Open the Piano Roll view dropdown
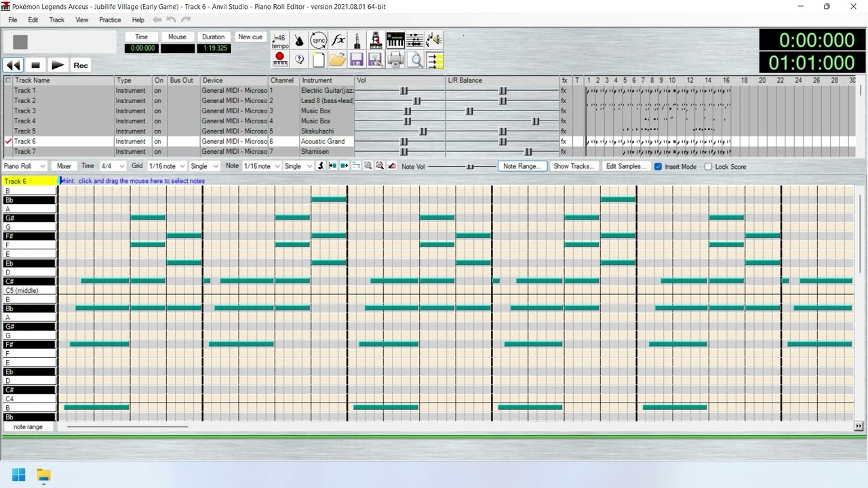868x488 pixels. 24,166
